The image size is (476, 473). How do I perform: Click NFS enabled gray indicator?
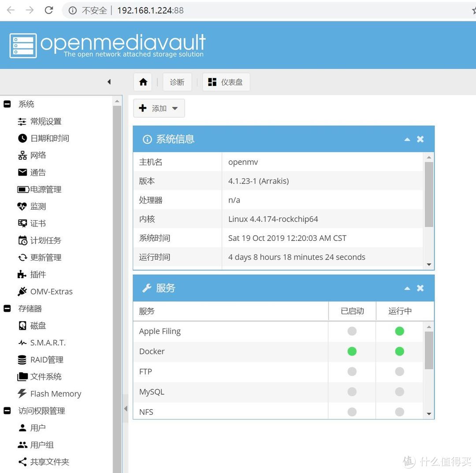352,412
